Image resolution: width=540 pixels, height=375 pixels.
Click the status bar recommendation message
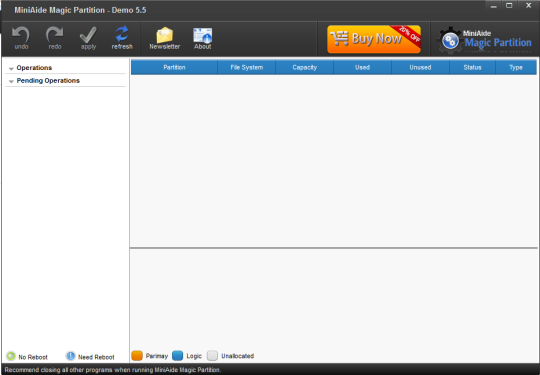pos(113,370)
